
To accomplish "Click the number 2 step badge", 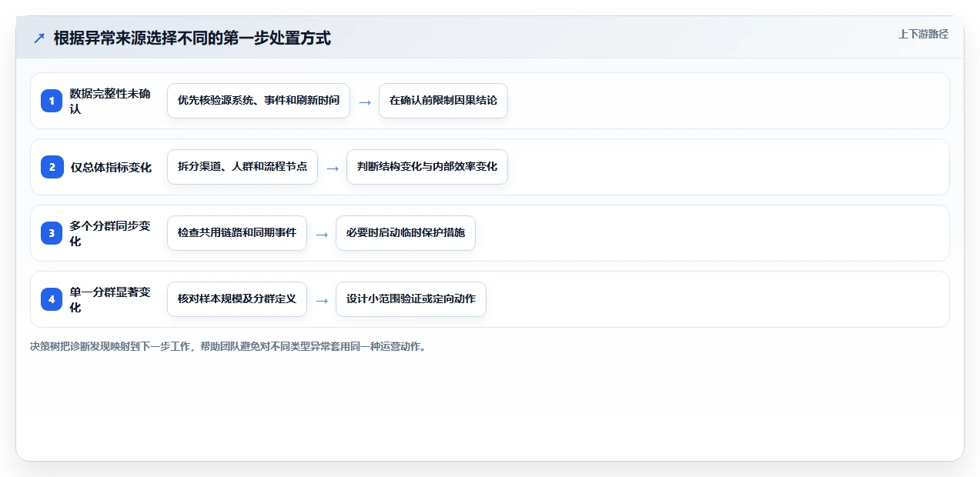I will pyautogui.click(x=52, y=167).
